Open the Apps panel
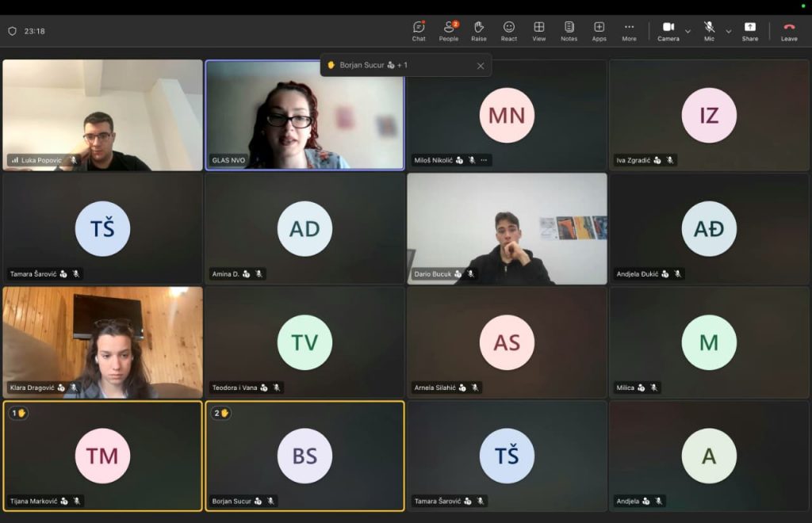The height and width of the screenshot is (523, 812). pos(599,30)
